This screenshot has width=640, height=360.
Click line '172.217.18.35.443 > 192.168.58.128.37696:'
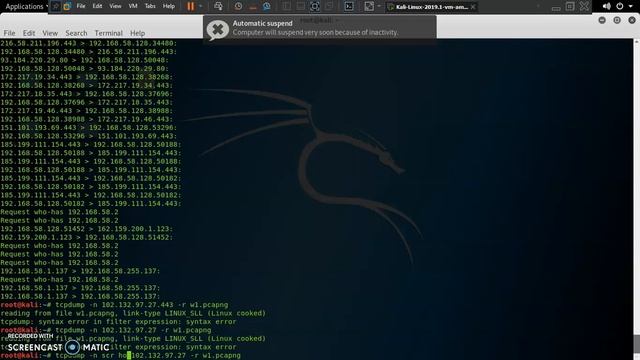87,94
